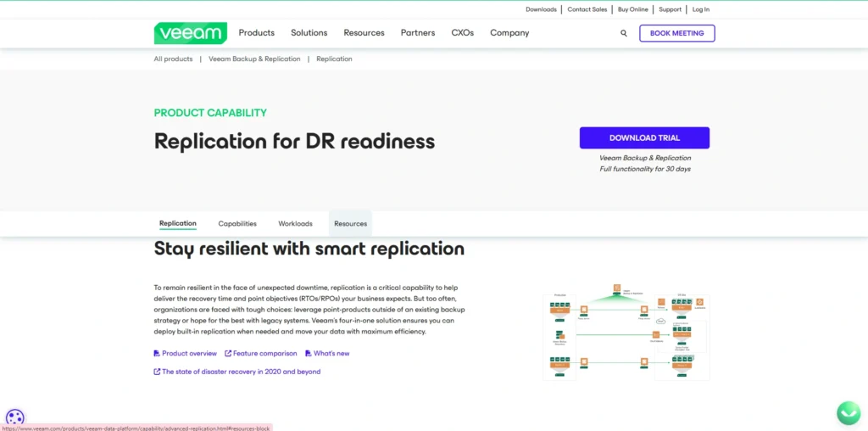Viewport: 868px width, 431px height.
Task: Click the Product overview document icon
Action: 157,354
